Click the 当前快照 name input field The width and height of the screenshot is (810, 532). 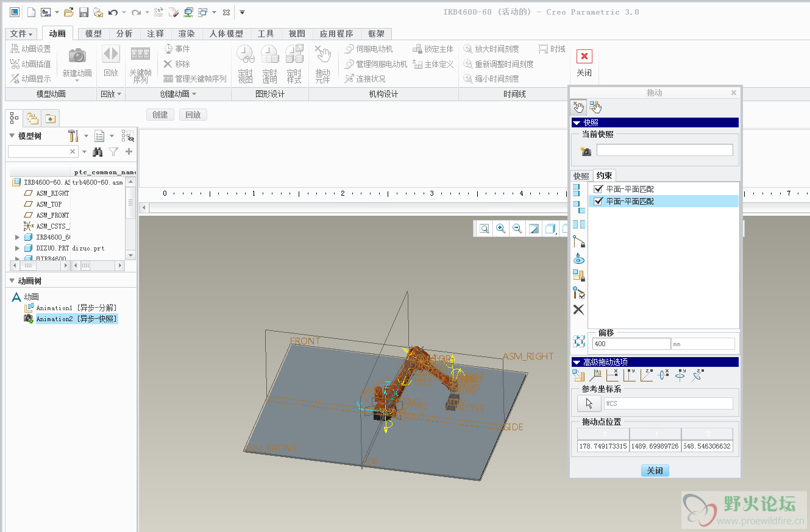(664, 150)
